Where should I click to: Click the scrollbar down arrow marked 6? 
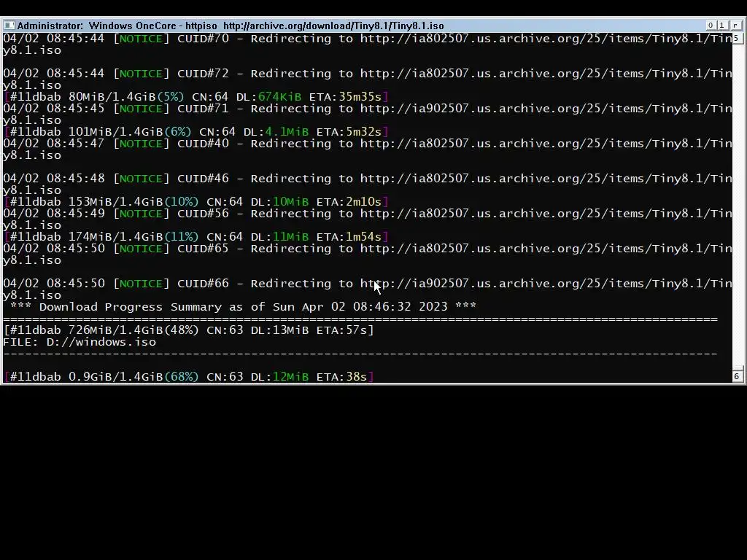[x=737, y=377]
